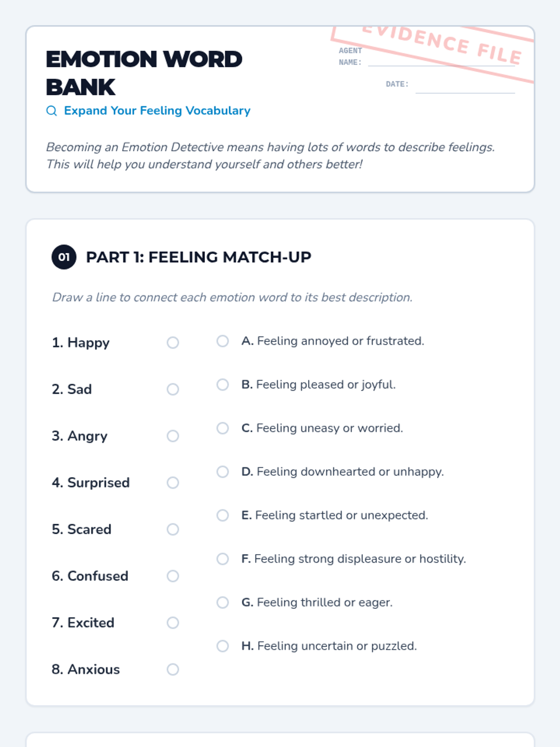The height and width of the screenshot is (747, 560).
Task: Click the Evidence File stamp
Action: click(441, 44)
